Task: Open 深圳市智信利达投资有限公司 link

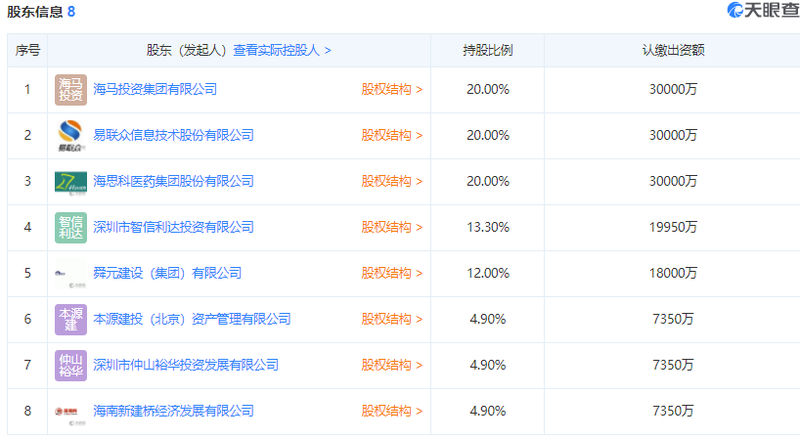Action: click(173, 227)
